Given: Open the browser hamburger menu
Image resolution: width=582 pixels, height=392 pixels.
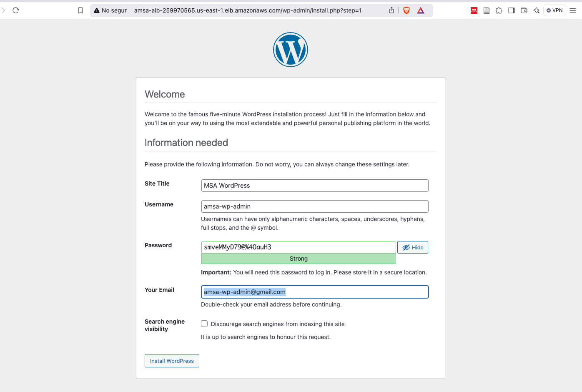Looking at the screenshot, I should [x=573, y=10].
